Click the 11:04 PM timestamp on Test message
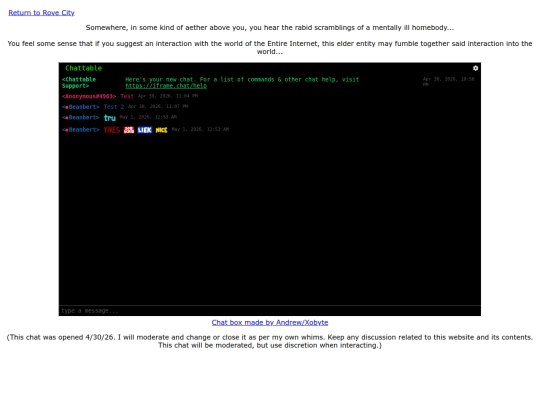 [x=168, y=96]
